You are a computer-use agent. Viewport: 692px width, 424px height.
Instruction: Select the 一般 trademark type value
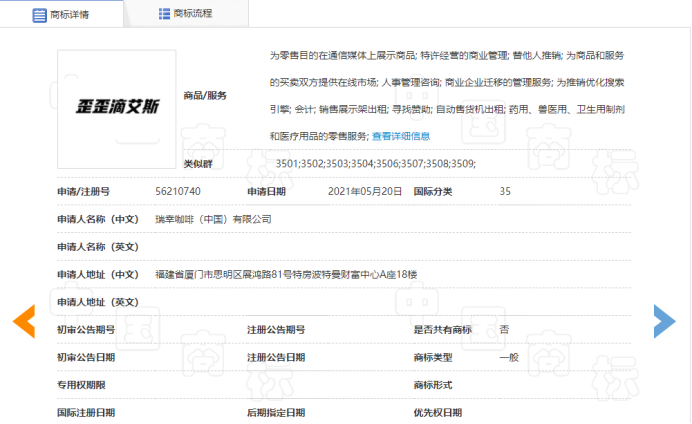509,357
